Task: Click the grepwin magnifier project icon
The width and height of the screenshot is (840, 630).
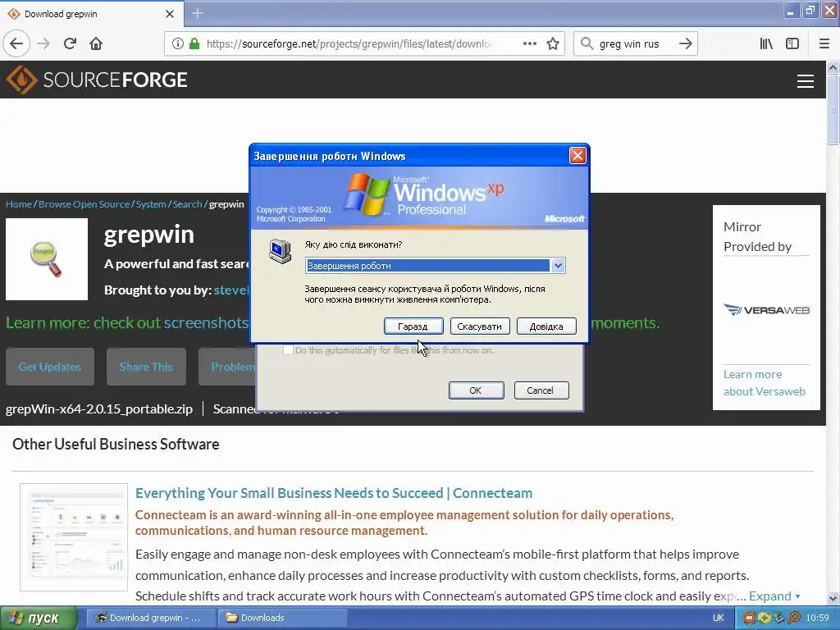Action: [47, 259]
